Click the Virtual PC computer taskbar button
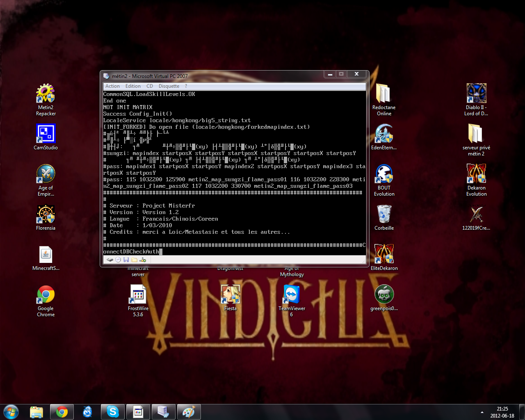Viewport: 525px width, 420px height. 164,411
